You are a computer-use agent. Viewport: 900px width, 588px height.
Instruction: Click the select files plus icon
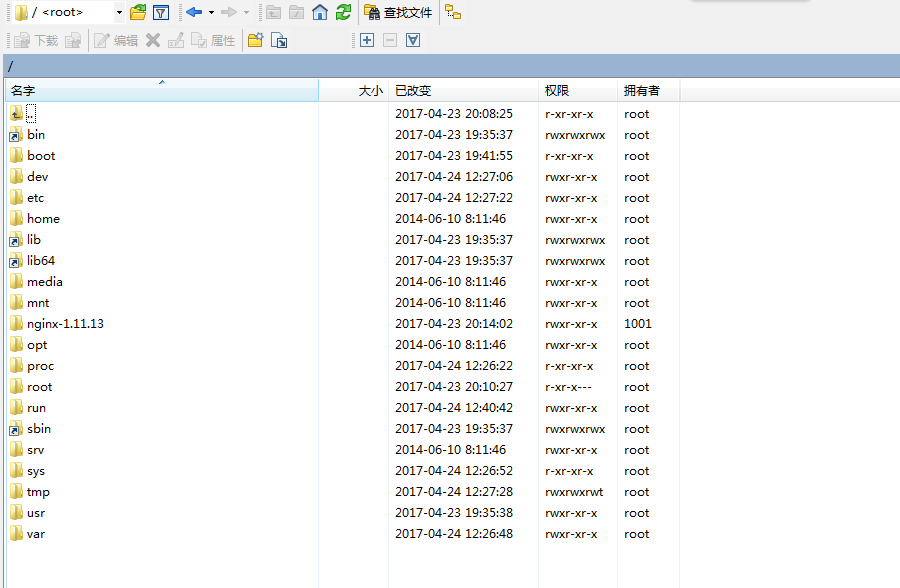[x=367, y=40]
